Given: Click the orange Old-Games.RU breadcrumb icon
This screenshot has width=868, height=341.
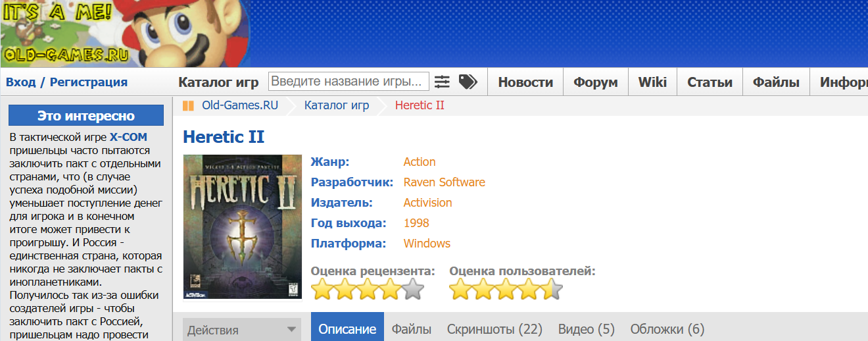Looking at the screenshot, I should point(188,105).
